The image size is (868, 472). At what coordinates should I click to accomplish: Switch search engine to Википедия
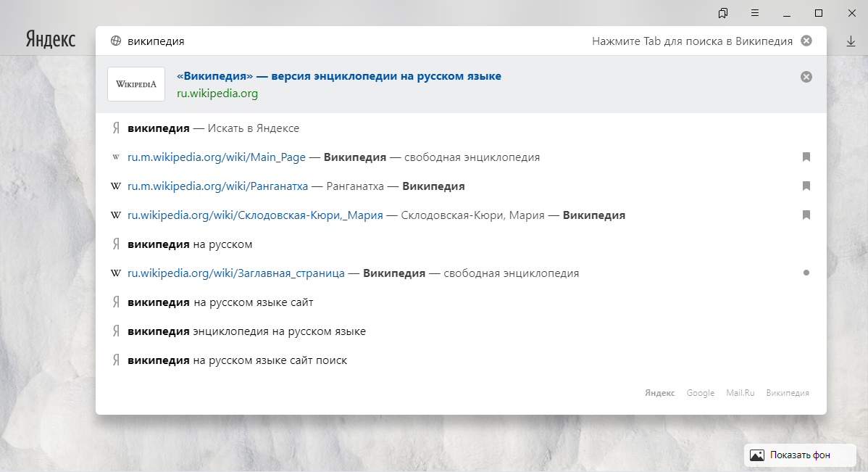(788, 393)
